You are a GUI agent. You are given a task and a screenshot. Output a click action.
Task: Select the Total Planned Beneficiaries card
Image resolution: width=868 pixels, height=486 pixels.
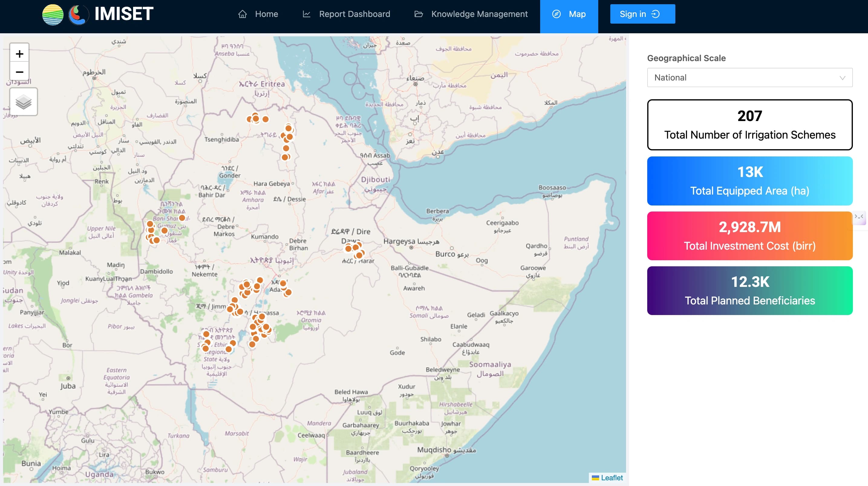tap(749, 291)
